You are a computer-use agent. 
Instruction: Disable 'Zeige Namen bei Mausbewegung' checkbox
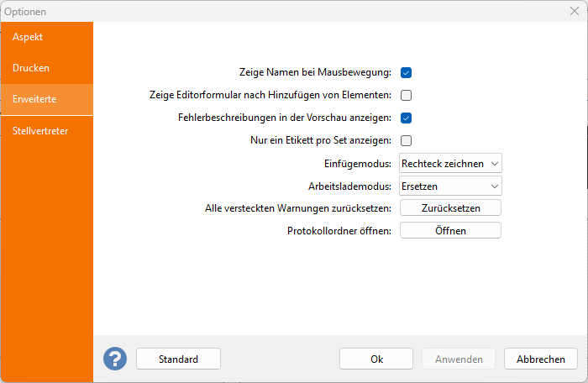tap(406, 72)
